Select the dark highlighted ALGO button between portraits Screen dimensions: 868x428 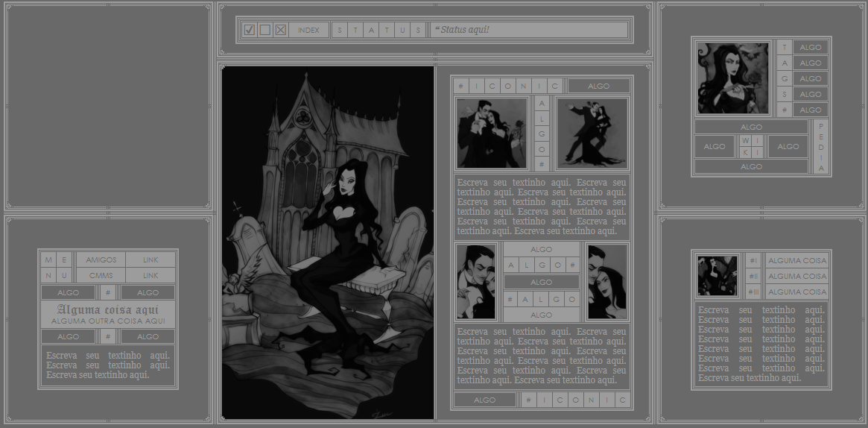(542, 282)
